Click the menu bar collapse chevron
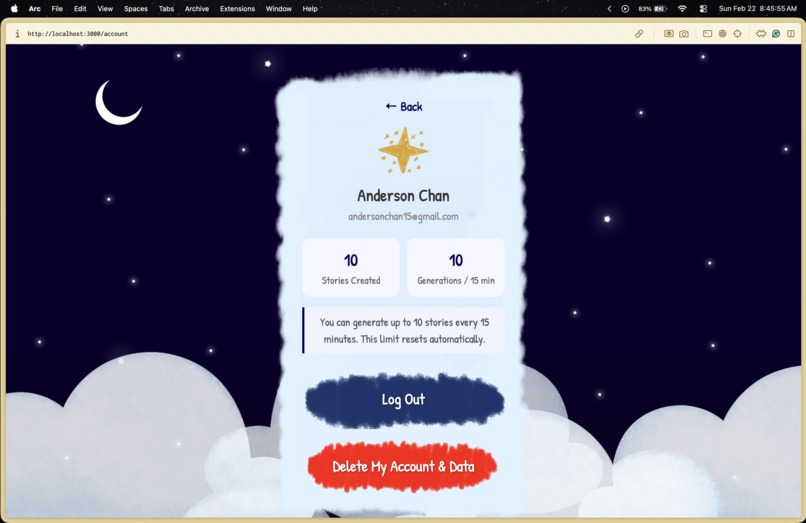The height and width of the screenshot is (523, 806). (610, 9)
